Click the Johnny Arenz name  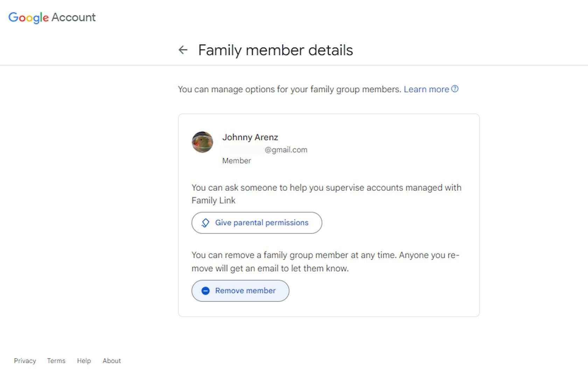(x=250, y=137)
